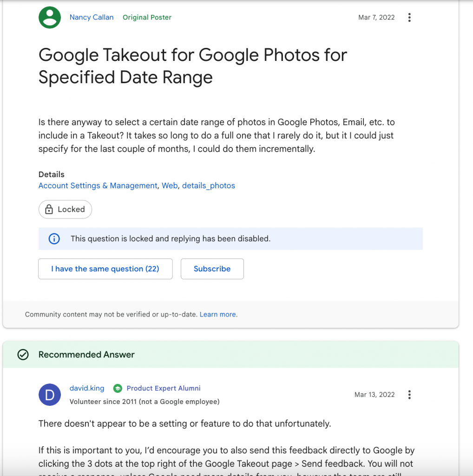
Task: Click the Mar 7, 2022 post date
Action: click(x=376, y=17)
